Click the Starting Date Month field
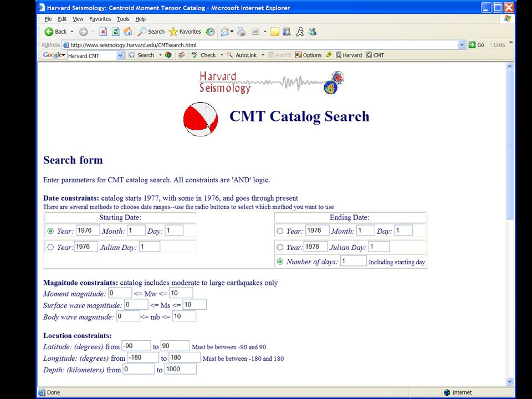This screenshot has width=532, height=399. [x=136, y=231]
